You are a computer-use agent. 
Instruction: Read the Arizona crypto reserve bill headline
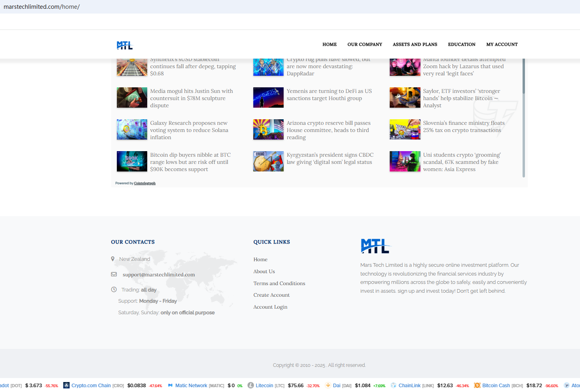(x=328, y=130)
